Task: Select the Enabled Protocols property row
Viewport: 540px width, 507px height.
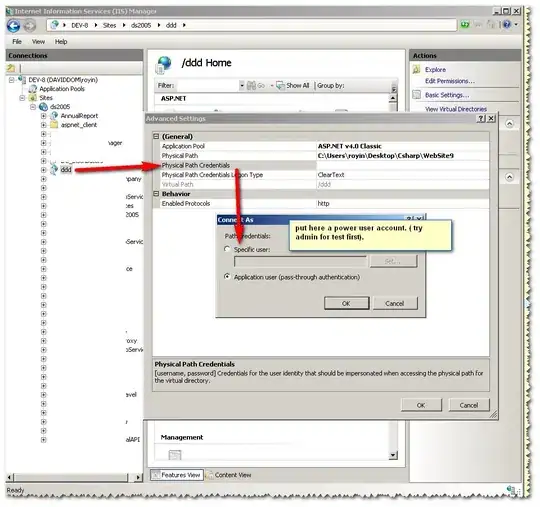Action: pyautogui.click(x=321, y=204)
